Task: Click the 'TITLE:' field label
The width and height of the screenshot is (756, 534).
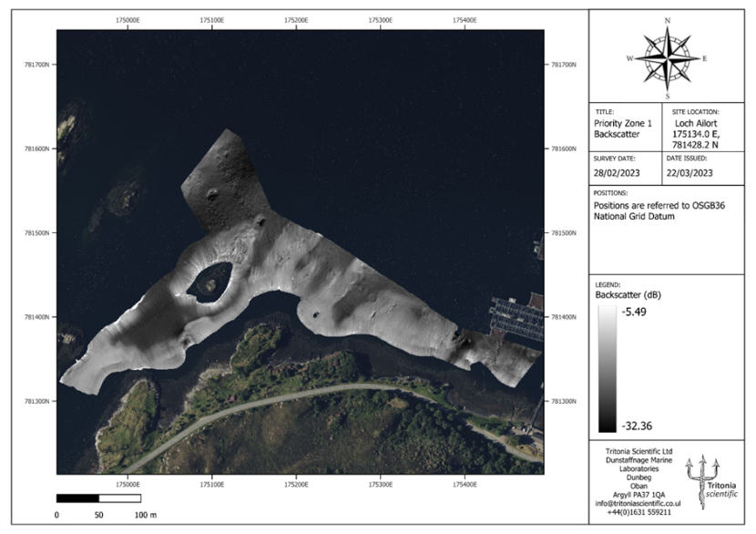Action: pyautogui.click(x=605, y=111)
